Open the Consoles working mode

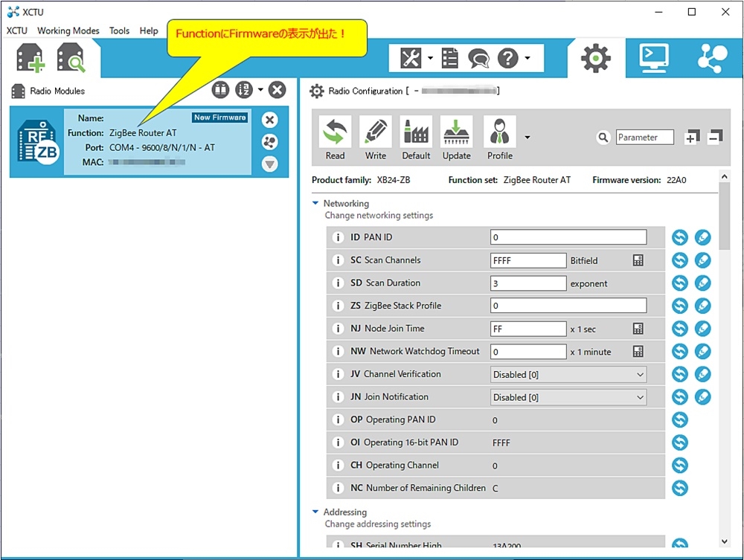[x=653, y=58]
